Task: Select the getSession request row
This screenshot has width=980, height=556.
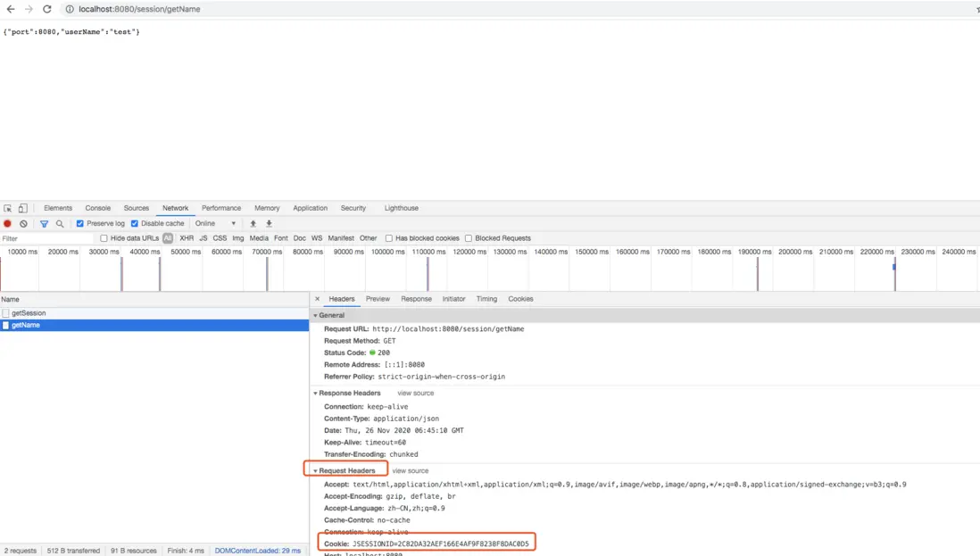Action: point(154,313)
